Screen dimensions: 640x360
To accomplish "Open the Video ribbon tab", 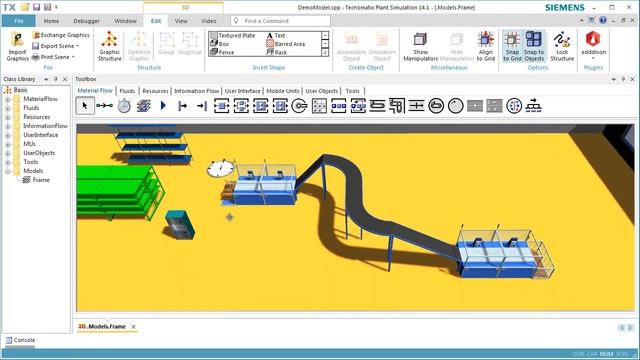I will [209, 21].
